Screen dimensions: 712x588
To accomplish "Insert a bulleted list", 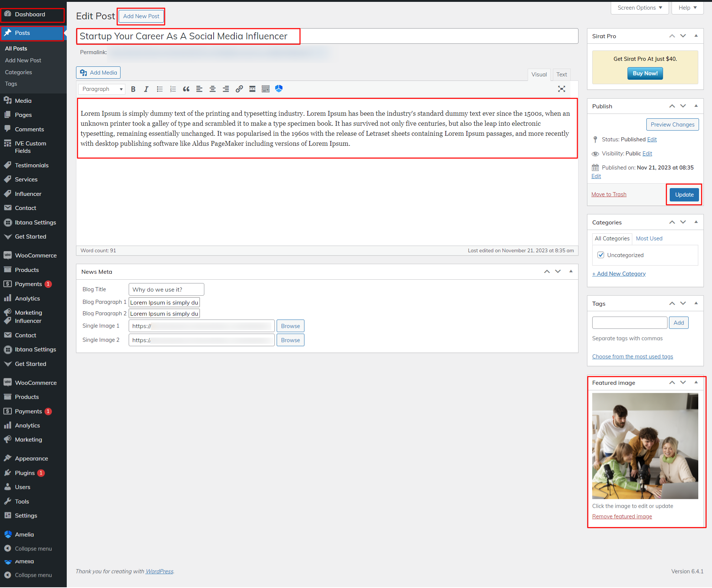I will point(159,89).
